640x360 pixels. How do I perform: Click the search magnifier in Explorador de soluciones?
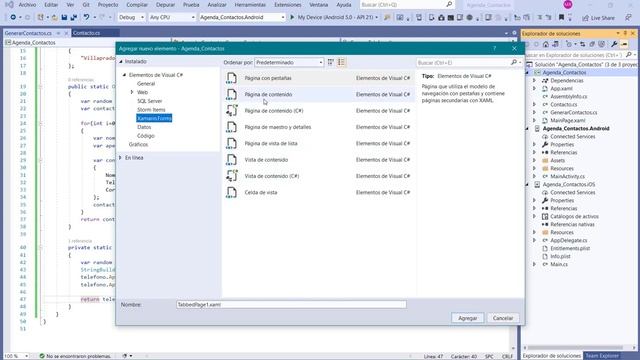tap(629, 55)
